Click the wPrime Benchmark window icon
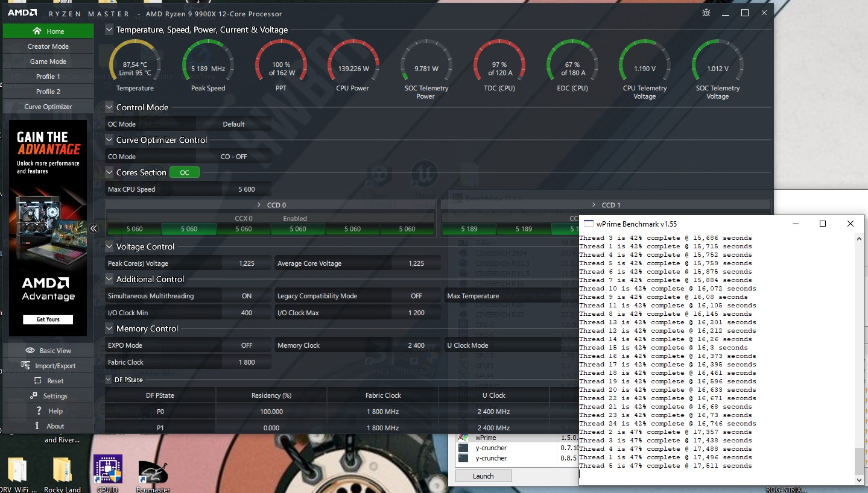The image size is (868, 493). (x=589, y=224)
